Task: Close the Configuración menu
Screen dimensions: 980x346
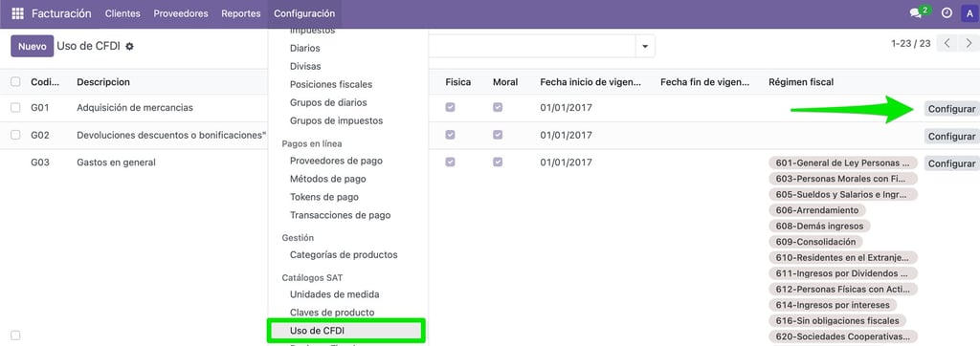Action: 303,13
